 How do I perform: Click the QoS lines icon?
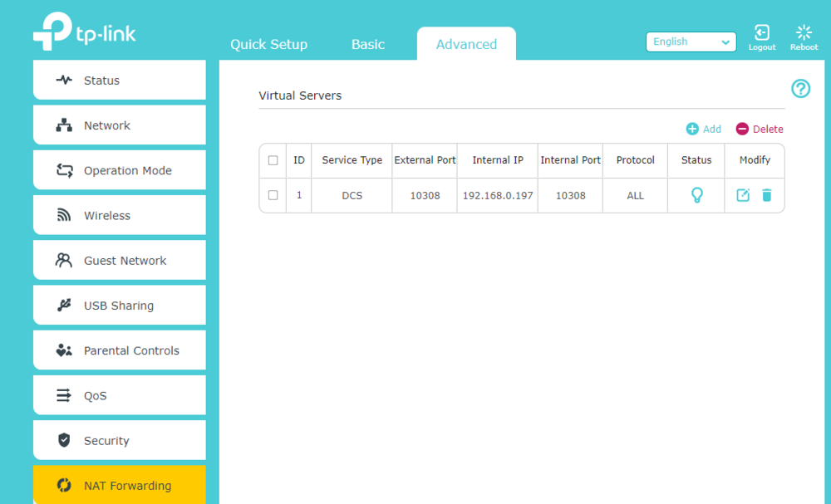(64, 395)
